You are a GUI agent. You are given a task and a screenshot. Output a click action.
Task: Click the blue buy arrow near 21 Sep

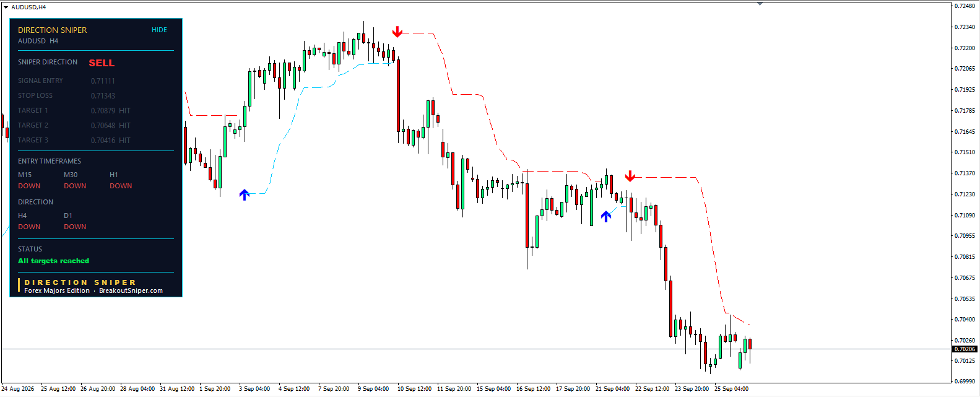[606, 216]
